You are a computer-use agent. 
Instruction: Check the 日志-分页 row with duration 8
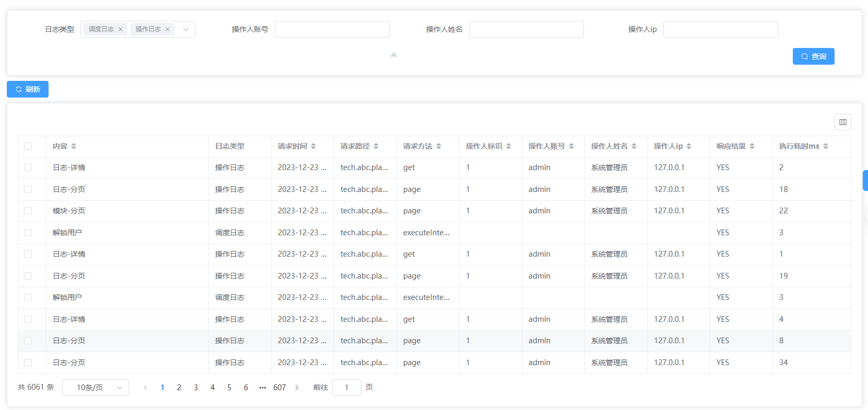click(x=28, y=341)
